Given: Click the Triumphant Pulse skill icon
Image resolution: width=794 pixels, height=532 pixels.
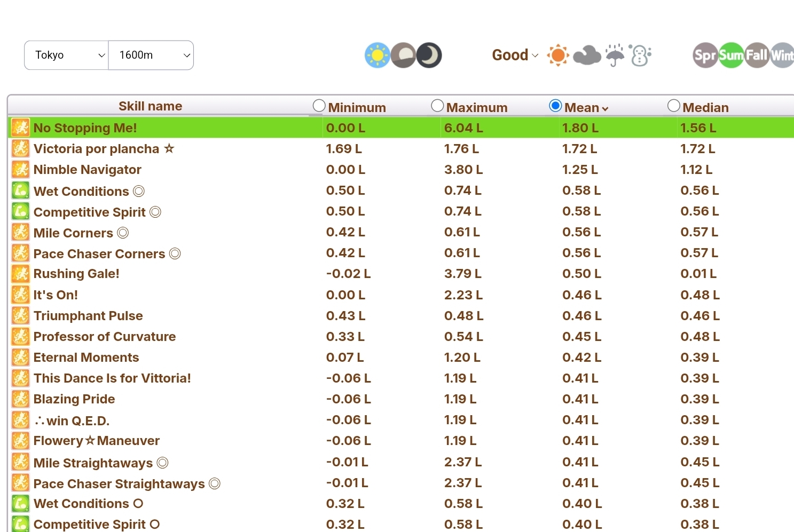Looking at the screenshot, I should click(x=20, y=315).
